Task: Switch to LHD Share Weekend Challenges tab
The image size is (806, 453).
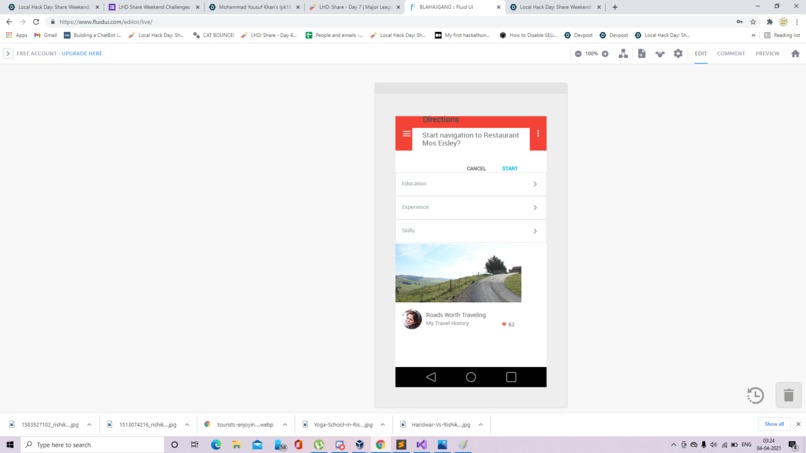Action: [x=154, y=7]
